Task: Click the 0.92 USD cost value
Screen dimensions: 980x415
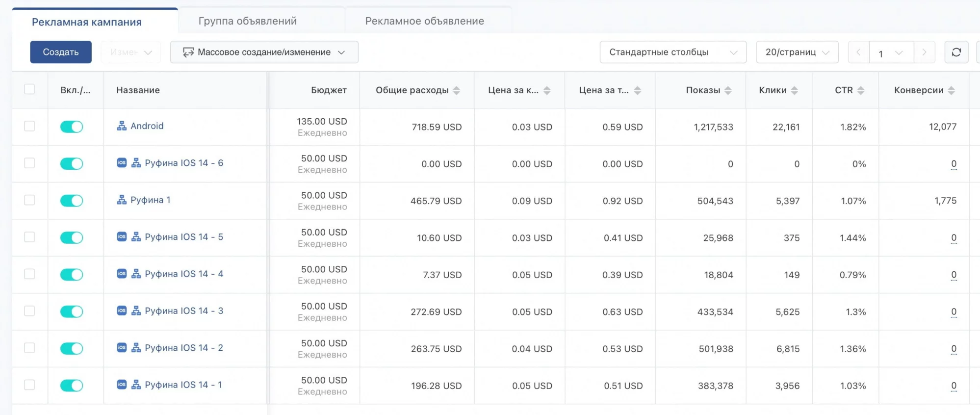Action: point(622,201)
